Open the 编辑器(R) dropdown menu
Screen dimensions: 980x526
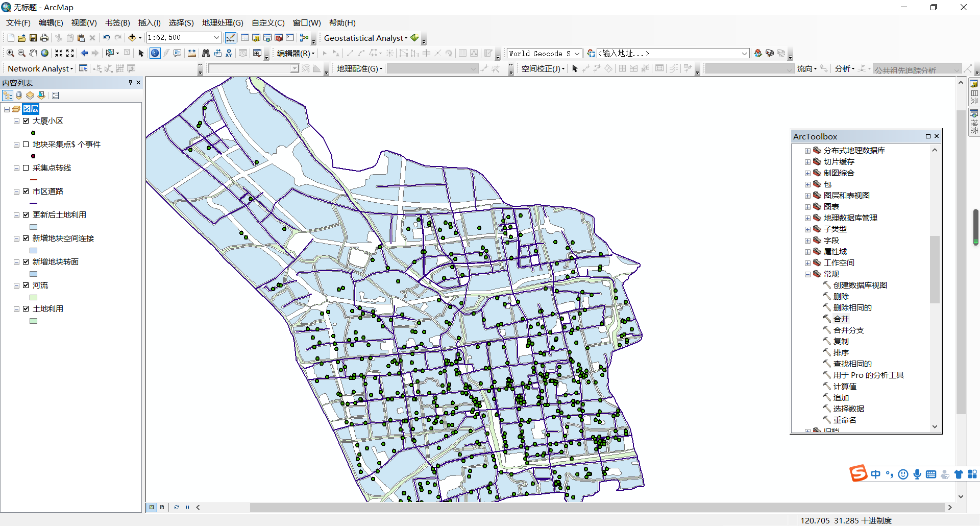(296, 53)
